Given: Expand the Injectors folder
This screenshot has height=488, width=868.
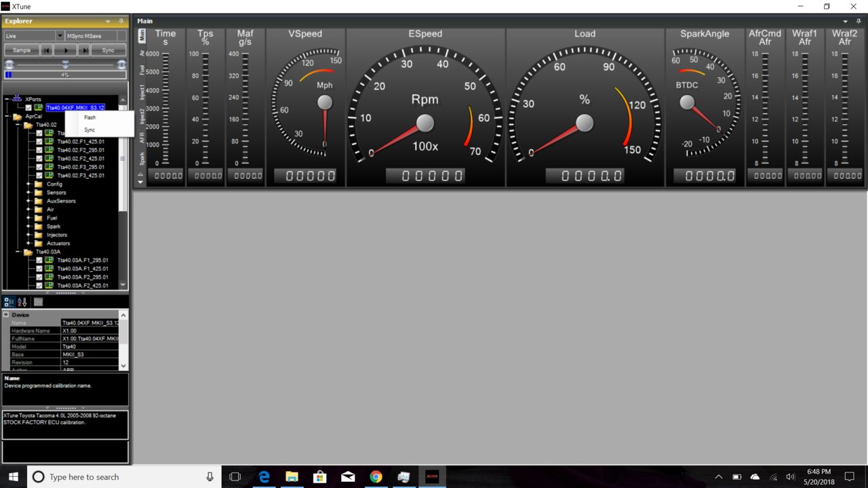Looking at the screenshot, I should point(29,235).
